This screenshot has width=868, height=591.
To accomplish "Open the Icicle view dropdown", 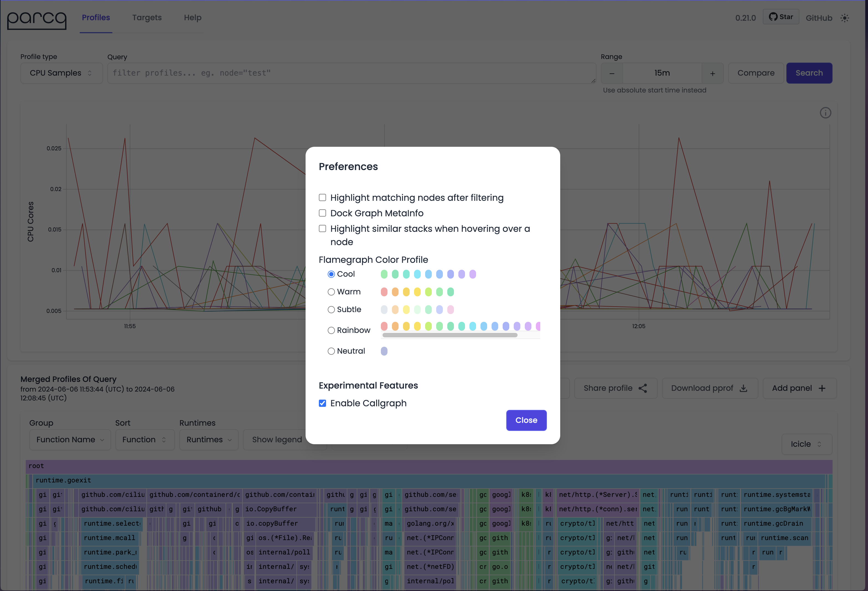I will pos(807,444).
